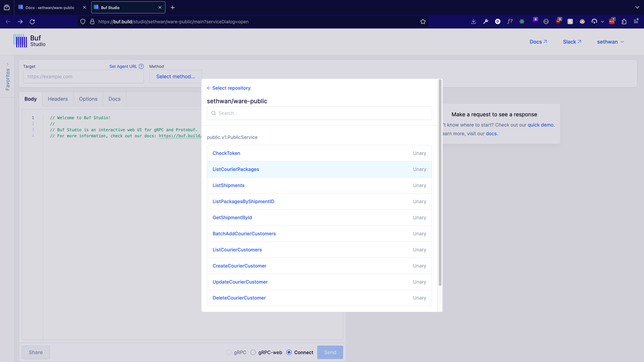Open the sethwan account dropdown
Image resolution: width=644 pixels, height=362 pixels.
pos(610,42)
